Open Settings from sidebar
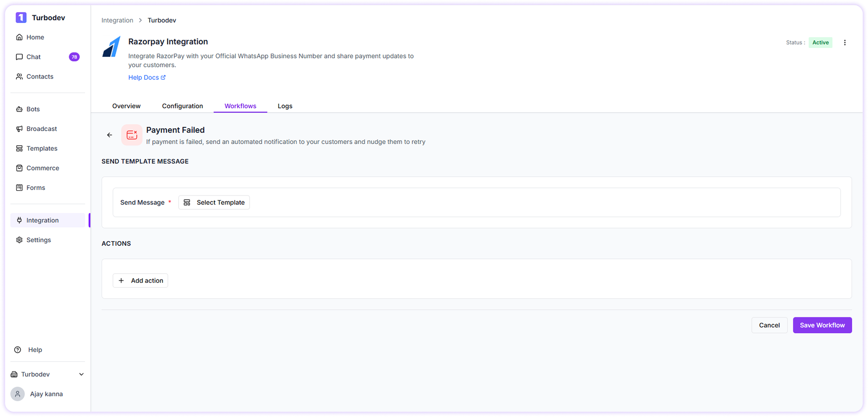 click(x=34, y=240)
